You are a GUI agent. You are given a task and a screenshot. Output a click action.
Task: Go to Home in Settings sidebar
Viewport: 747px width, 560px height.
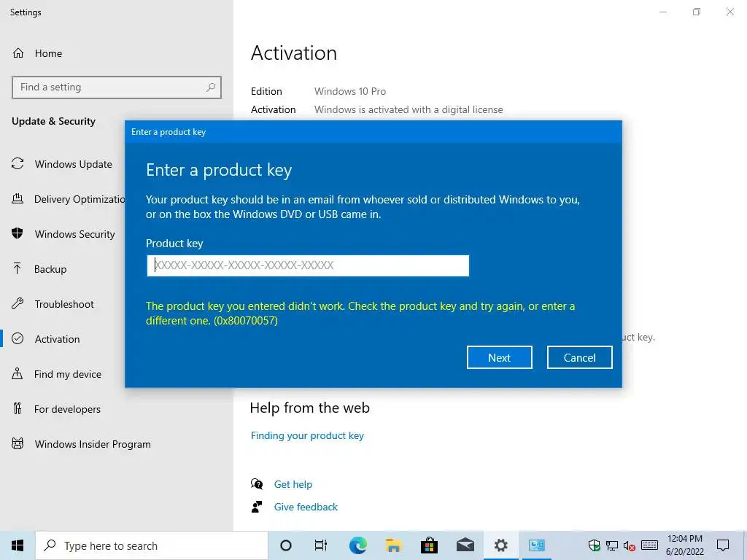pos(48,53)
